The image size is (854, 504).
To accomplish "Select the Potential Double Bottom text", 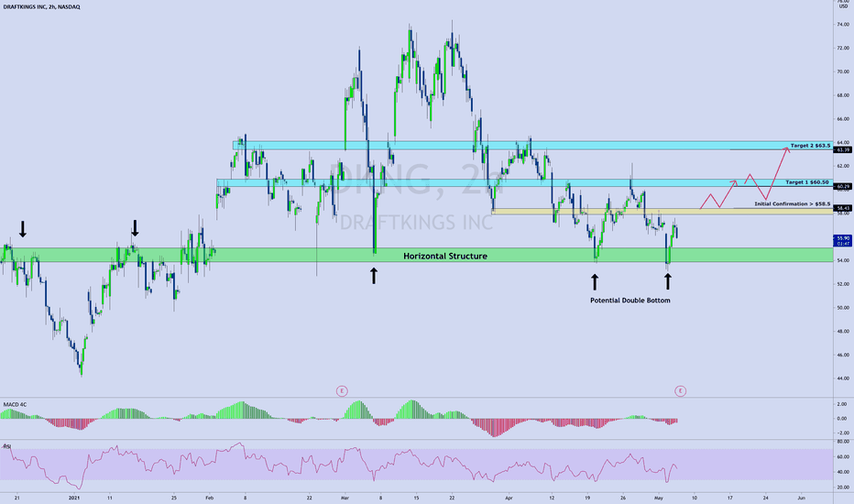I will point(630,301).
